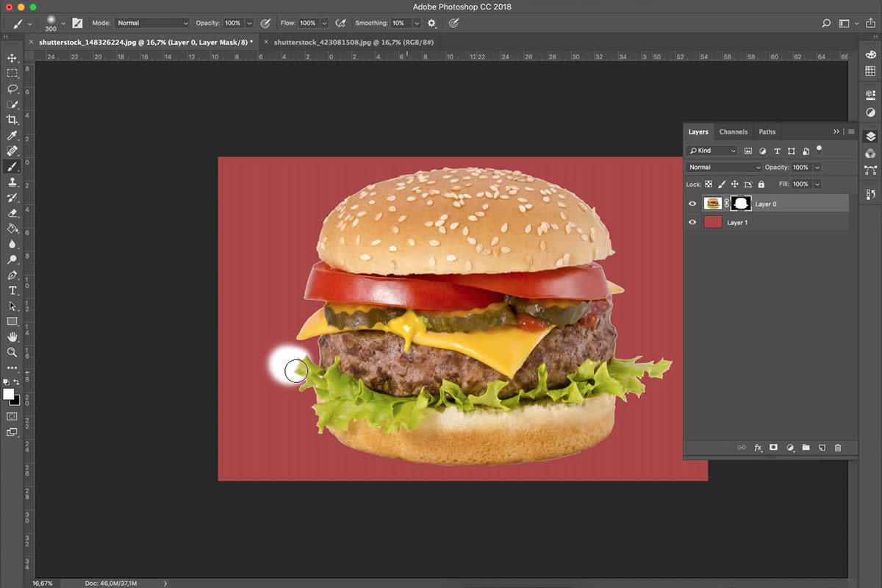Select the Clone Stamp tool
This screenshot has height=588, width=882.
point(12,182)
